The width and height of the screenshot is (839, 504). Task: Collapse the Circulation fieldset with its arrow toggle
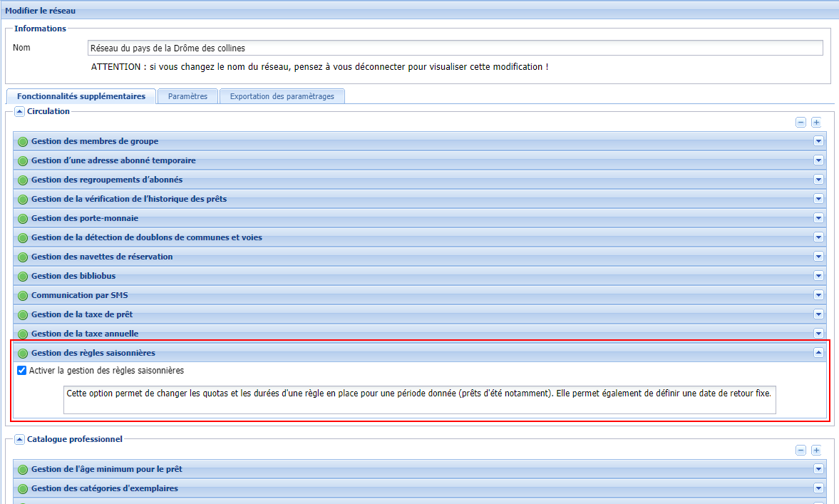tap(20, 111)
